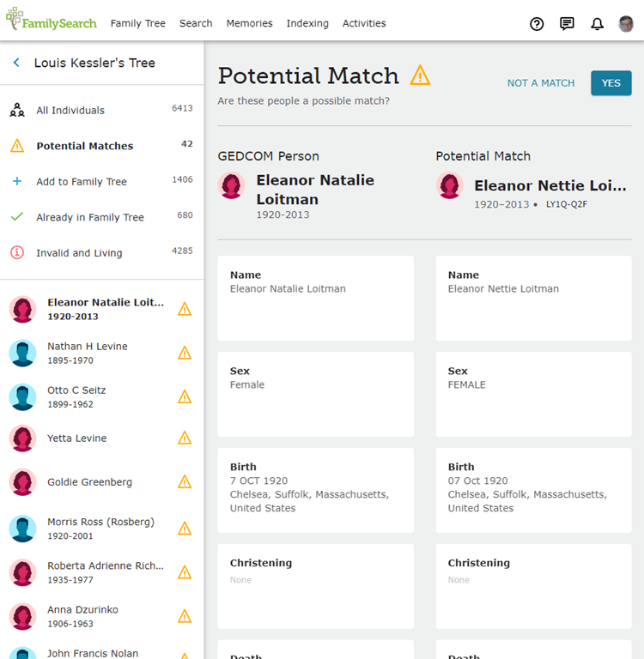The height and width of the screenshot is (659, 644).
Task: Click the warning icon next to Otto C Seitz
Action: pos(185,396)
